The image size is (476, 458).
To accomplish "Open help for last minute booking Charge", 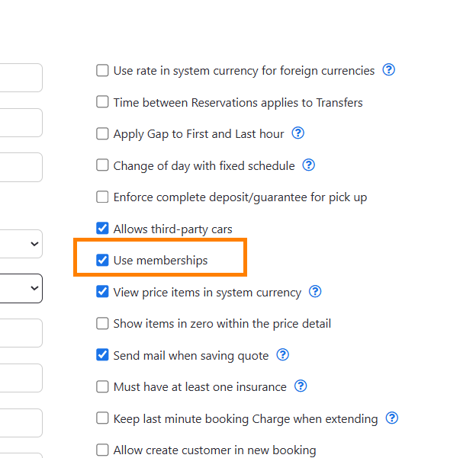I will (392, 418).
